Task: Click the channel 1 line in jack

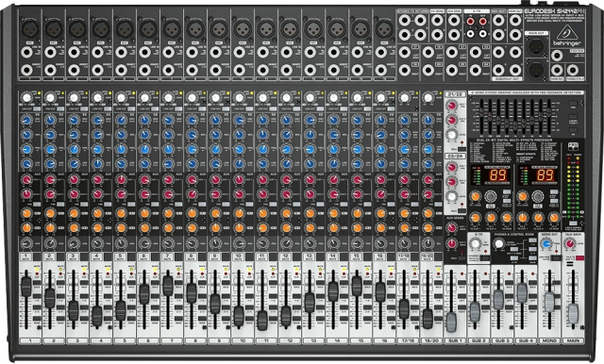Action: [x=26, y=52]
